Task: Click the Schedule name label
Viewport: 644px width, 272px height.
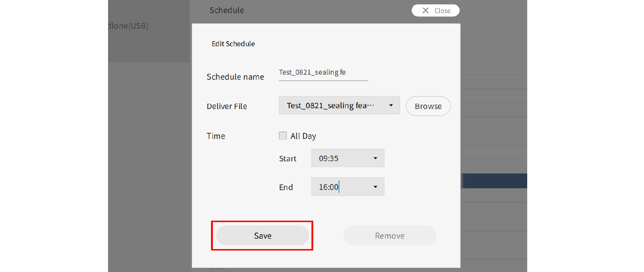Action: (235, 77)
